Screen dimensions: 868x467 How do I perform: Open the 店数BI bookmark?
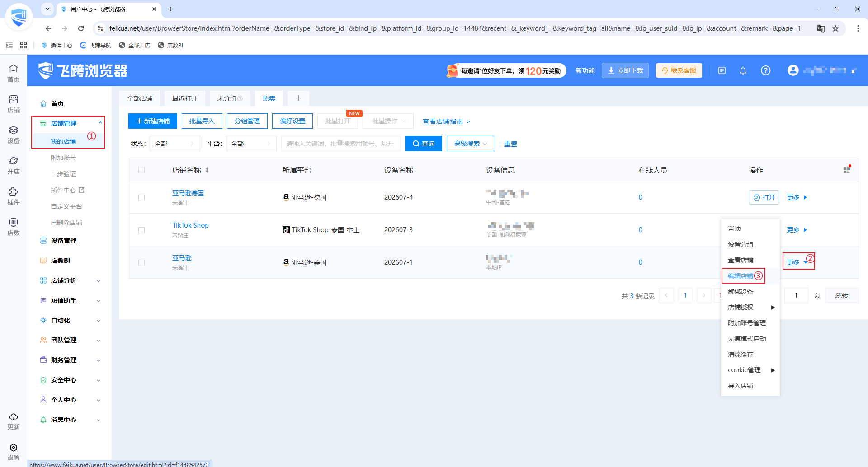[x=170, y=45]
